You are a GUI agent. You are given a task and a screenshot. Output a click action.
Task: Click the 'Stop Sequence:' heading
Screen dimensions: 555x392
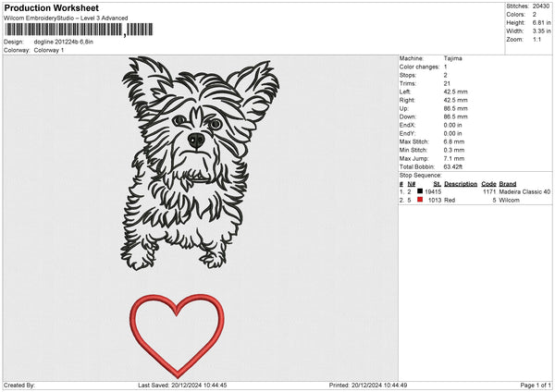pos(421,176)
